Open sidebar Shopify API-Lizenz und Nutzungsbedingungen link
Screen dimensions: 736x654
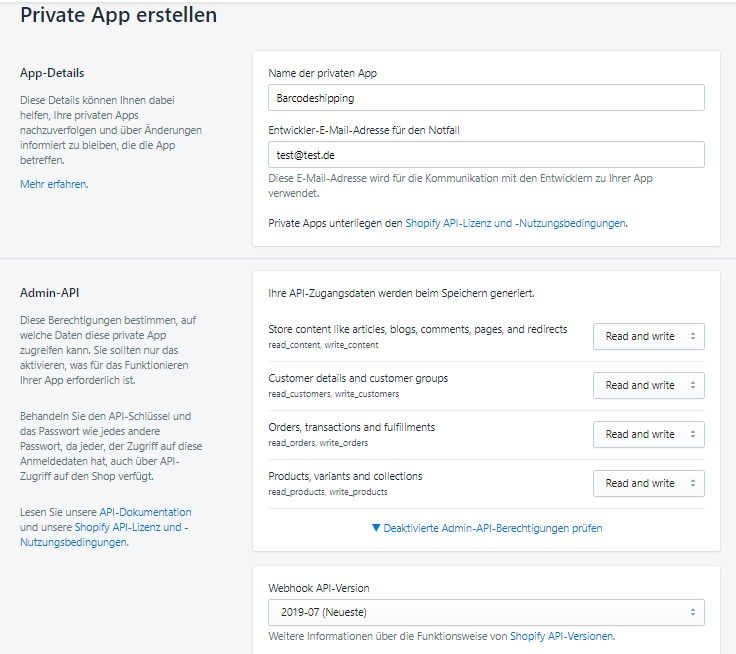pyautogui.click(x=104, y=535)
